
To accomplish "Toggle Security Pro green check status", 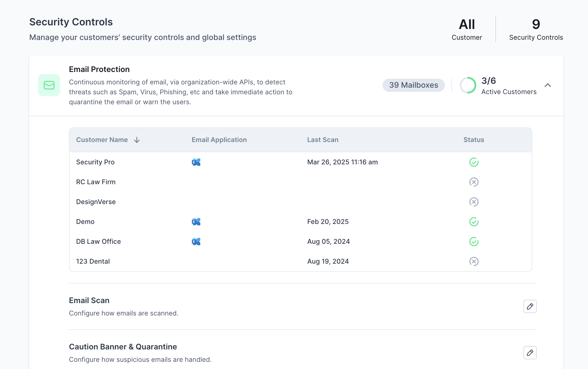I will pos(474,162).
